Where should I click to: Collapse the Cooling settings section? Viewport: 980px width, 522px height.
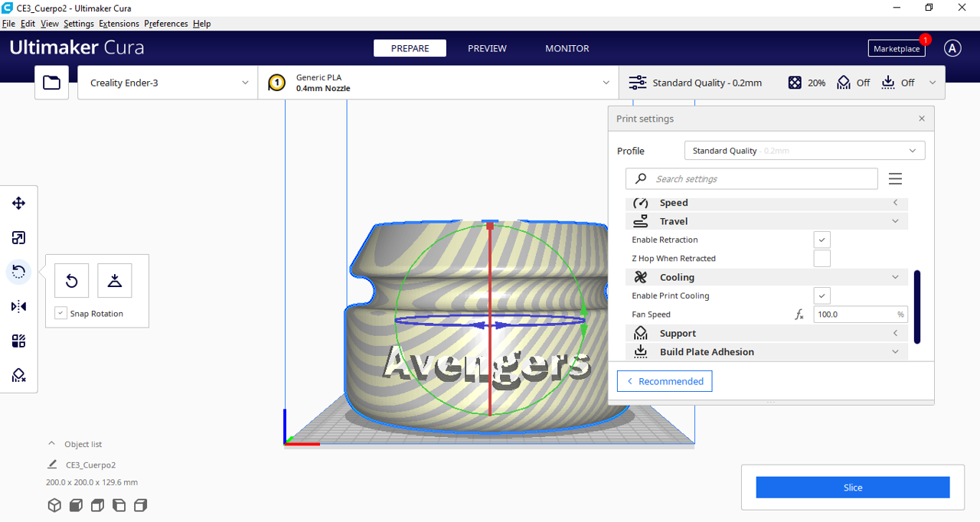tap(767, 277)
